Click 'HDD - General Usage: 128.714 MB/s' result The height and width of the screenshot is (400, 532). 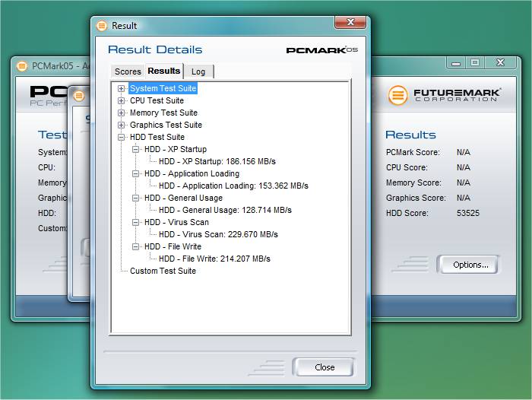tap(225, 210)
